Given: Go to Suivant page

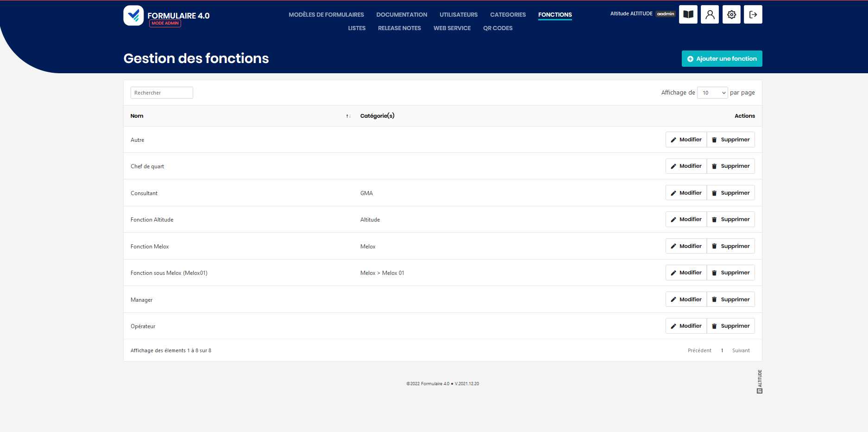Looking at the screenshot, I should [x=741, y=350].
